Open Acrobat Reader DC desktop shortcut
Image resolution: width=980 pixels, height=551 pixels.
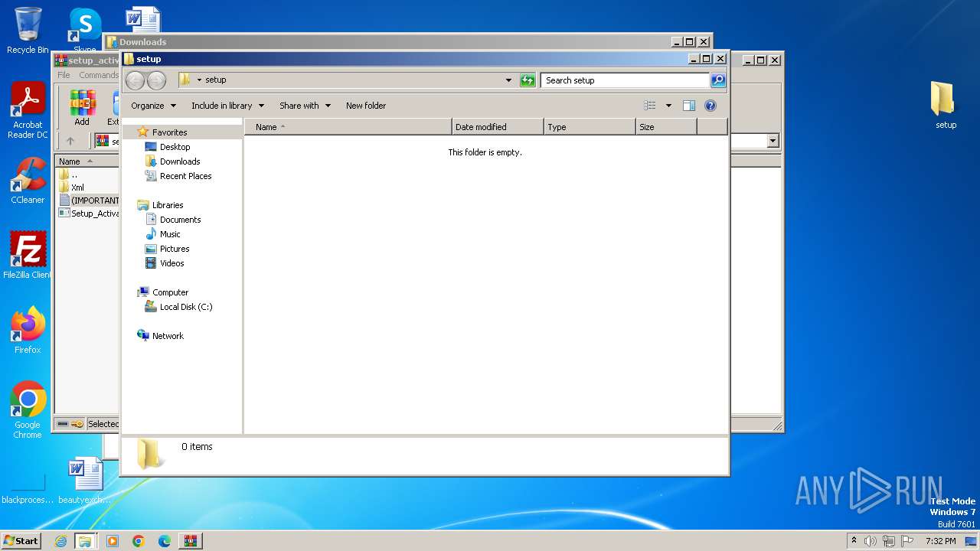click(x=28, y=111)
